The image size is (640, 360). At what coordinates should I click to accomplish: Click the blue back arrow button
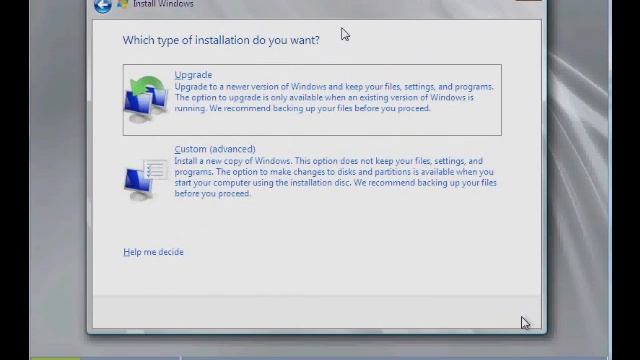coord(102,5)
